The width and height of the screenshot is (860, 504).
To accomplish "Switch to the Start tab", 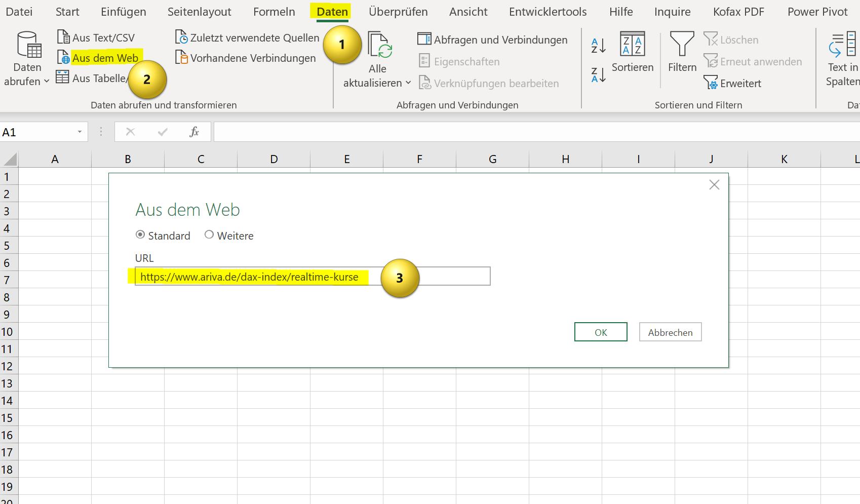I will point(67,12).
